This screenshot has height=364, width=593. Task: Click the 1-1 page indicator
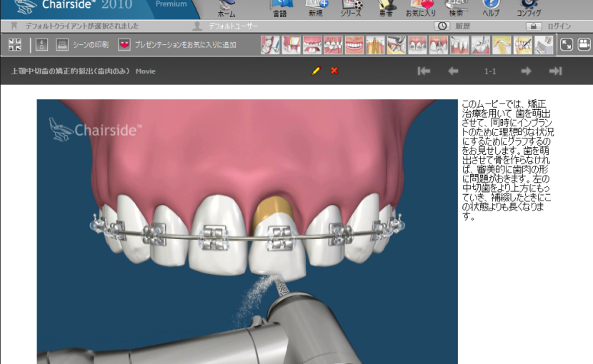pyautogui.click(x=490, y=71)
